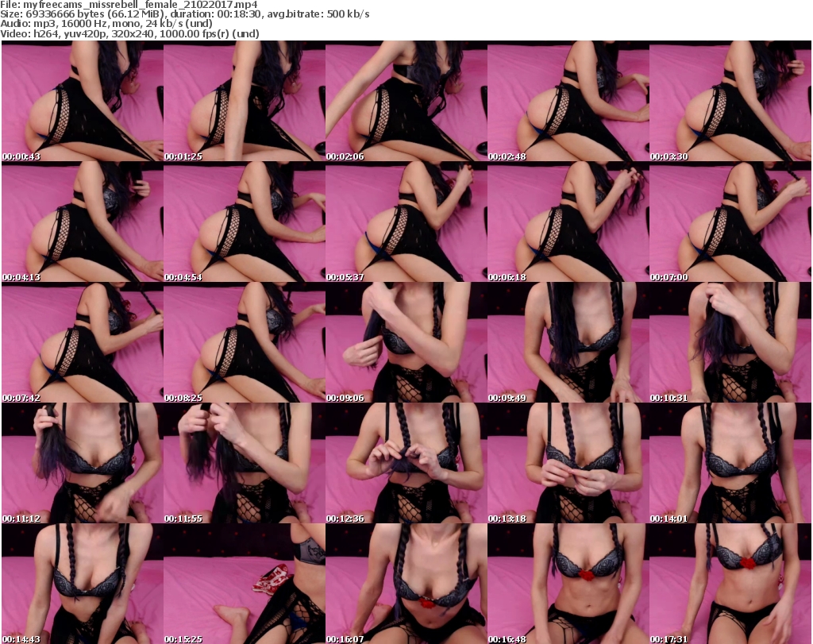Open the thumbnail with timestamp 00:16:48
Image resolution: width=813 pixels, height=644 pixels.
(x=568, y=584)
